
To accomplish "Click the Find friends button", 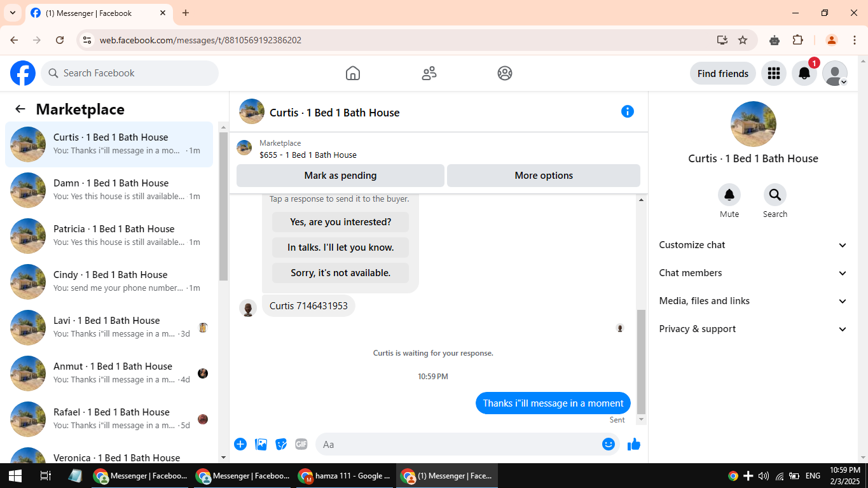I will tap(723, 73).
